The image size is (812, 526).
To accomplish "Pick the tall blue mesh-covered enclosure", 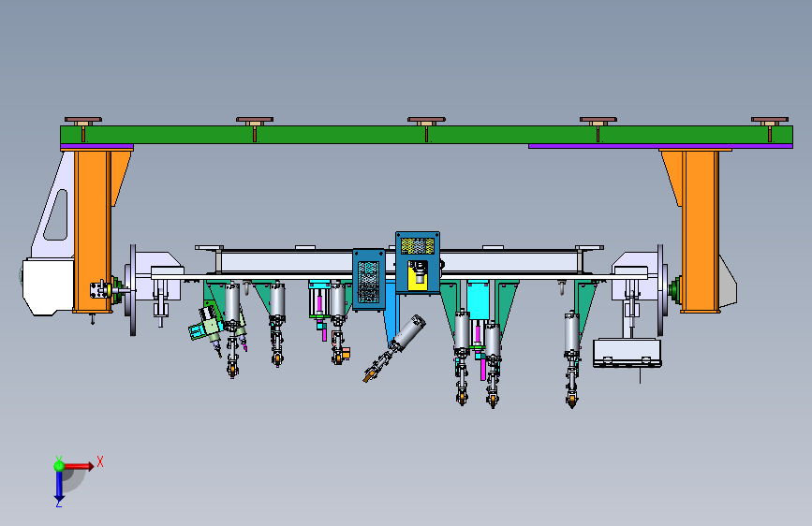I will coord(418,263).
